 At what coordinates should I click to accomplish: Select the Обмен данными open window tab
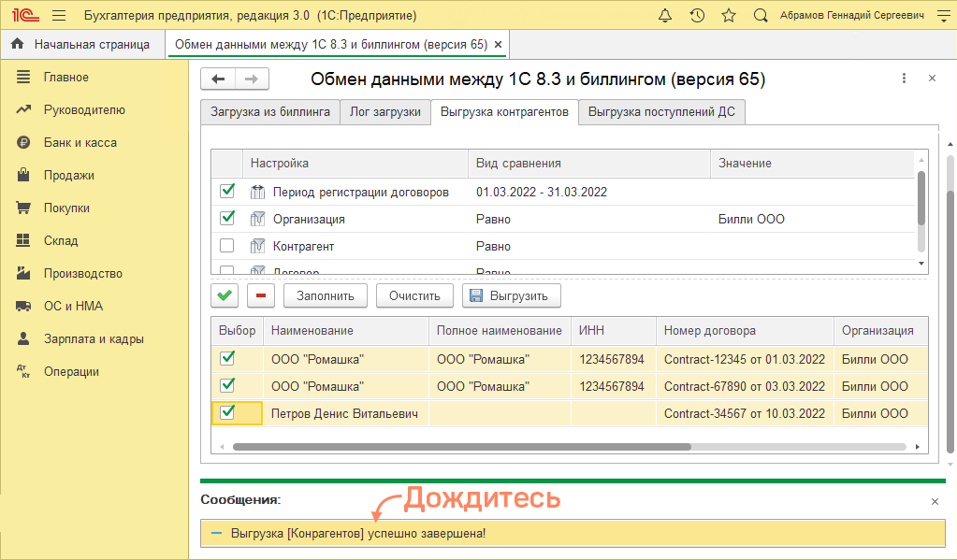[331, 44]
